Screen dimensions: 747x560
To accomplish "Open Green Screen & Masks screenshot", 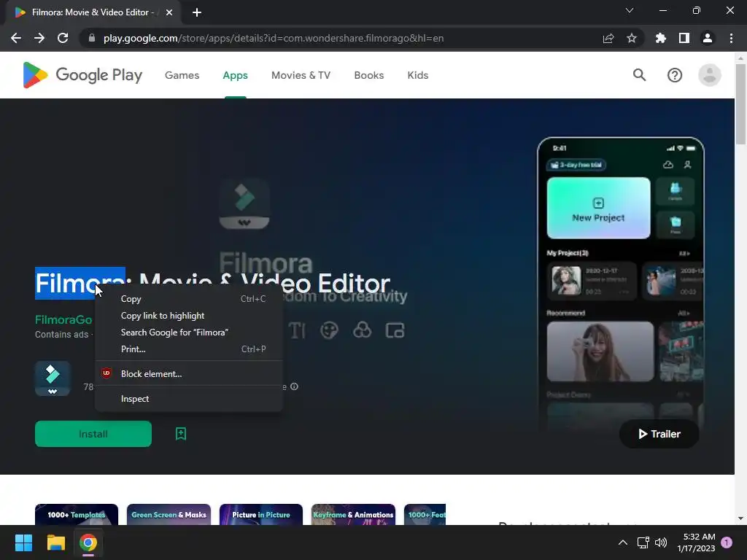I will pyautogui.click(x=169, y=514).
